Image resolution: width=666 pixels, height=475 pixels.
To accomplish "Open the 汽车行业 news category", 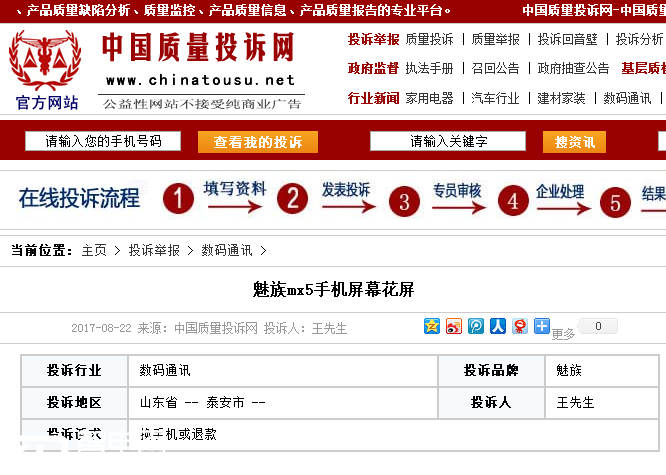I will point(495,98).
